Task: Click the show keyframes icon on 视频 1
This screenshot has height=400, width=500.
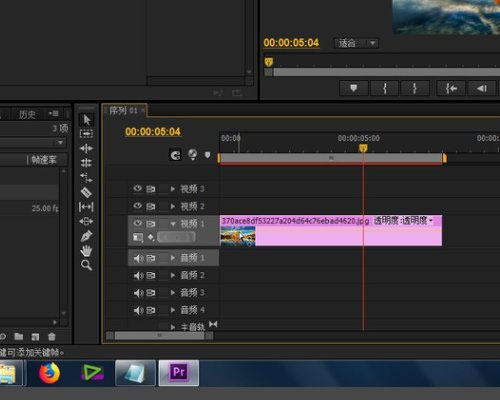Action: pyautogui.click(x=151, y=237)
